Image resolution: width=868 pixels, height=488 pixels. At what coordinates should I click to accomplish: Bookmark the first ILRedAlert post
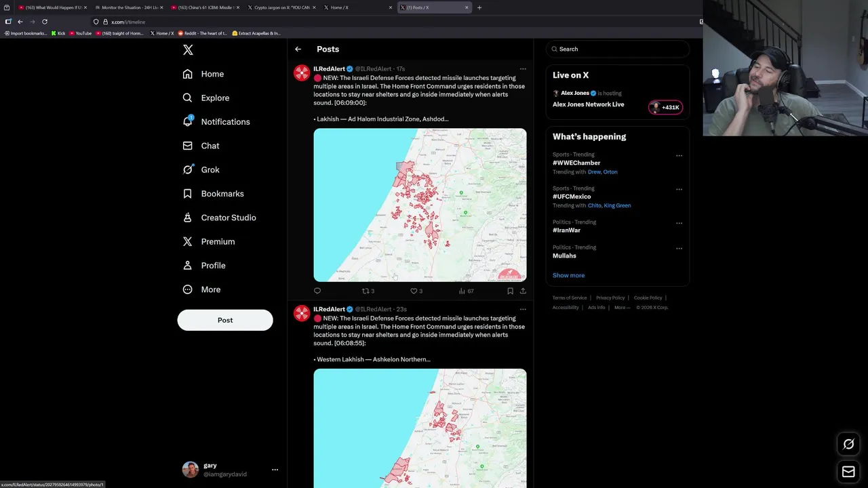[510, 291]
